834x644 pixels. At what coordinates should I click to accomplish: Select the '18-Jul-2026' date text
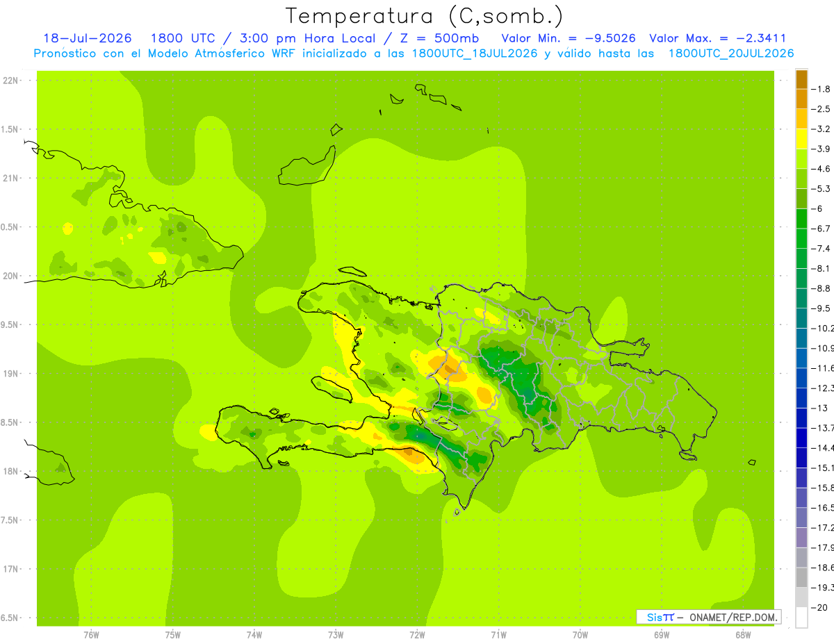[87, 38]
